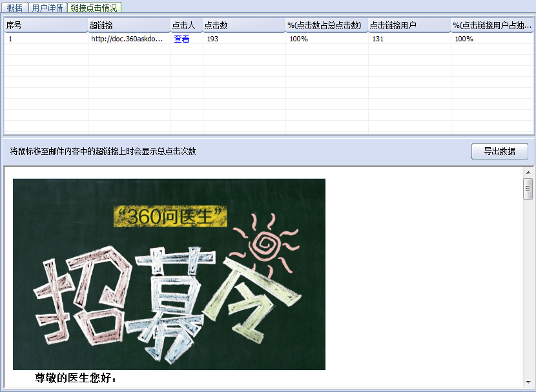
Task: Click the scroll up arrow of email preview
Action: pyautogui.click(x=528, y=172)
